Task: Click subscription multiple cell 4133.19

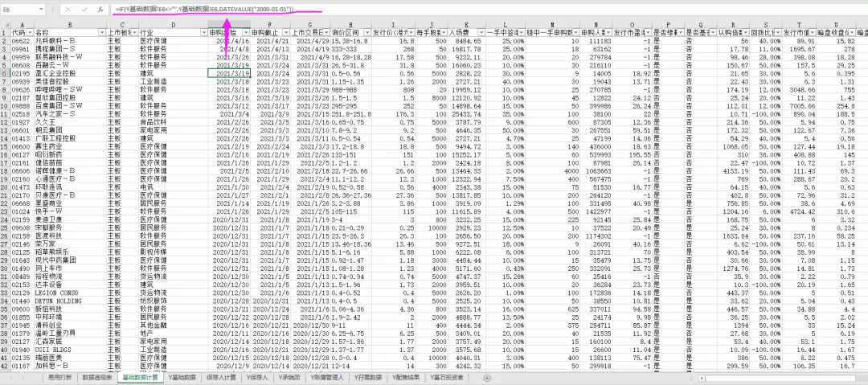Action: click(x=733, y=170)
